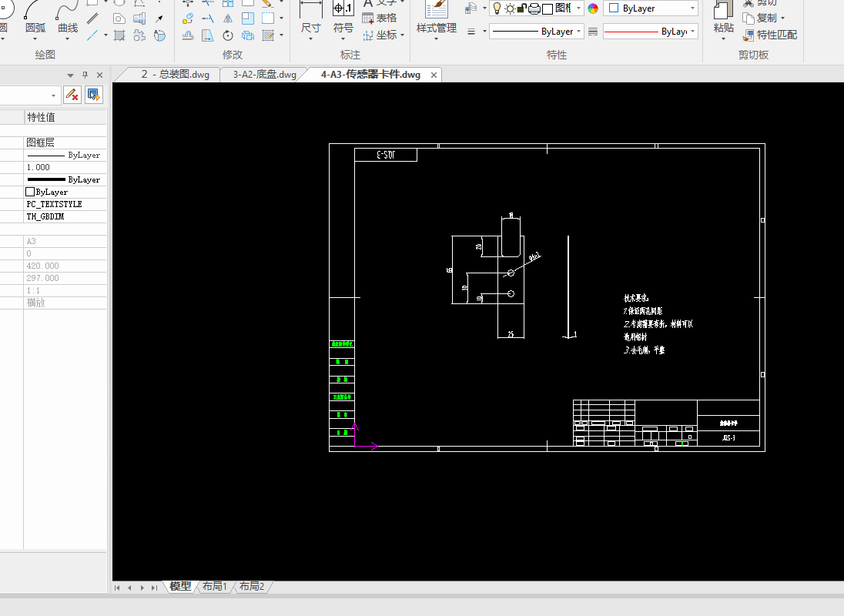Click the quick select cursor icon

point(94,95)
